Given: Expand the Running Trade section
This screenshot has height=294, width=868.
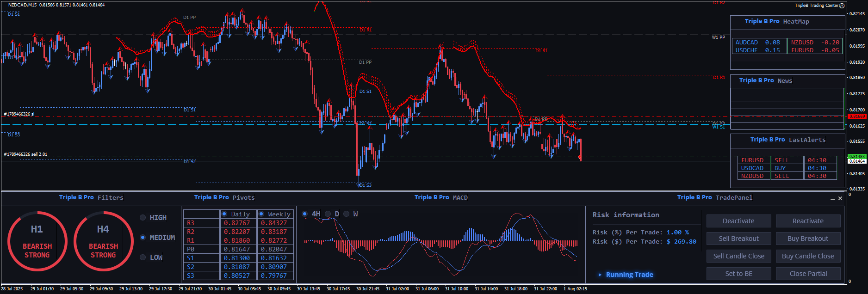Looking at the screenshot, I should [x=600, y=275].
